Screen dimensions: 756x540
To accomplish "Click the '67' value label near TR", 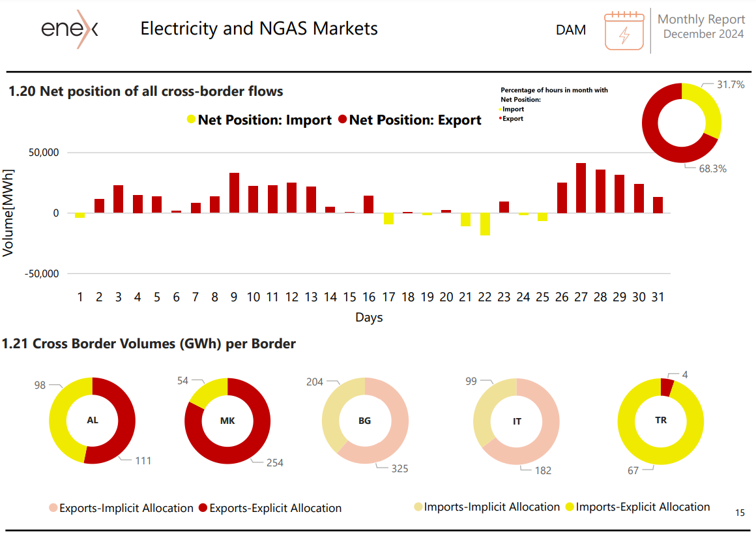I will 633,470.
